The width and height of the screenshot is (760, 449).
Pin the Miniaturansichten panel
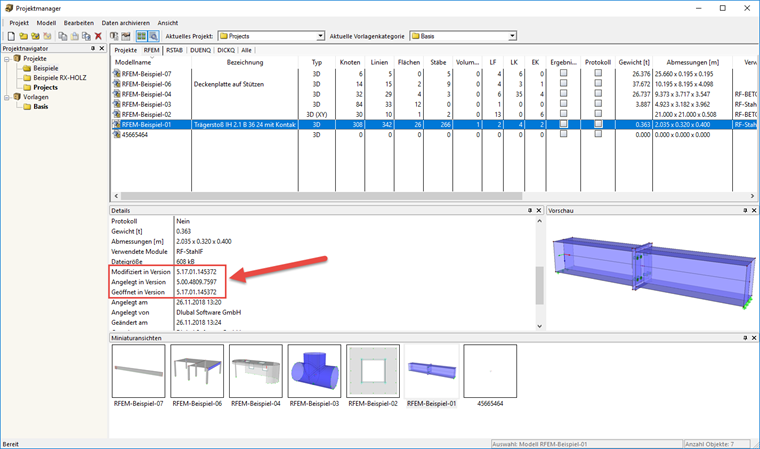pyautogui.click(x=745, y=338)
